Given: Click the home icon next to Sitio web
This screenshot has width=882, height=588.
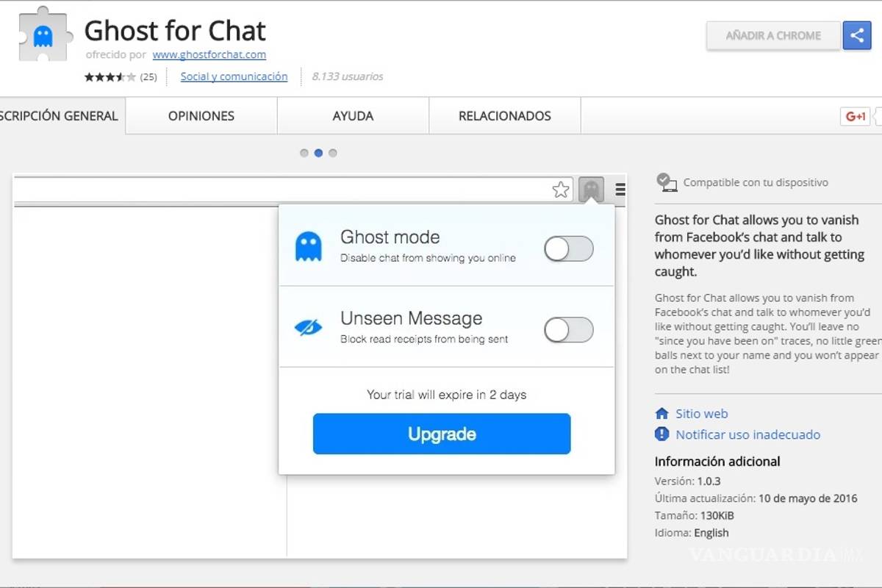Looking at the screenshot, I should click(662, 413).
